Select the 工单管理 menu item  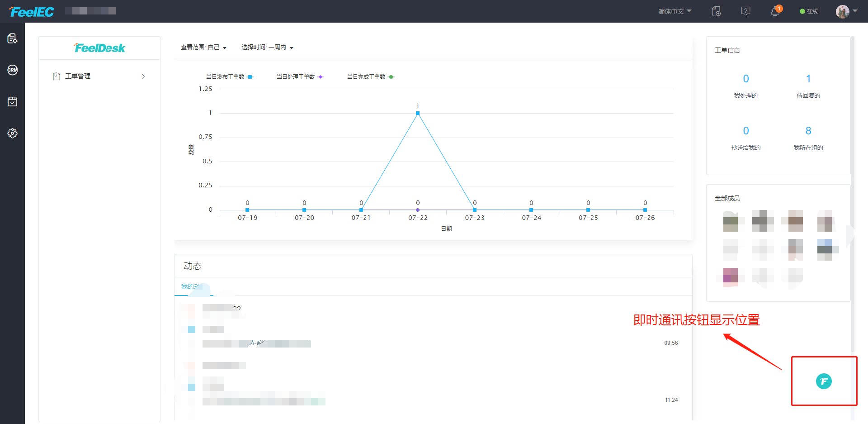pos(99,76)
